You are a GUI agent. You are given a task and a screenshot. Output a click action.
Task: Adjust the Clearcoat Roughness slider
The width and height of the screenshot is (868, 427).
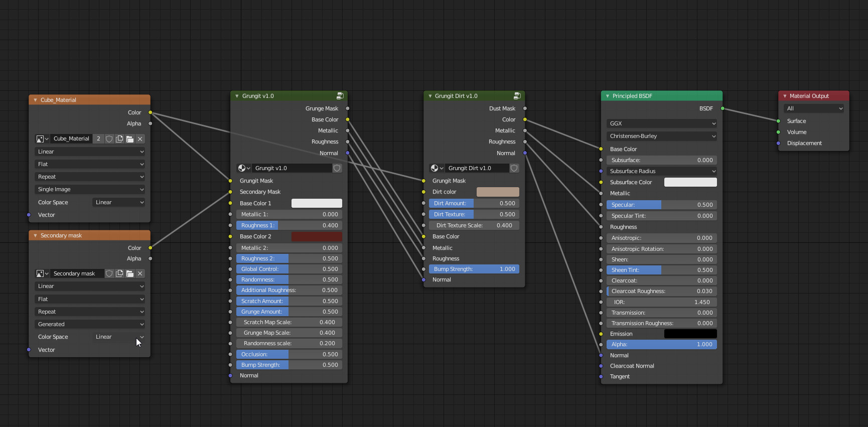click(661, 291)
